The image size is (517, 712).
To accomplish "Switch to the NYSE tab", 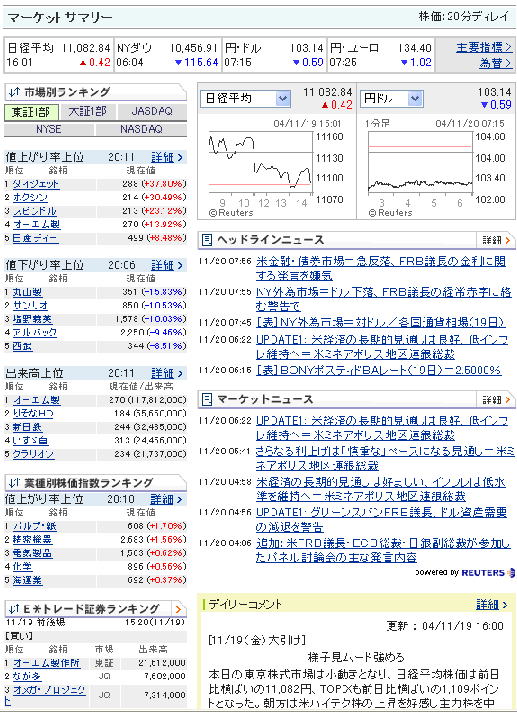I will pos(49,129).
